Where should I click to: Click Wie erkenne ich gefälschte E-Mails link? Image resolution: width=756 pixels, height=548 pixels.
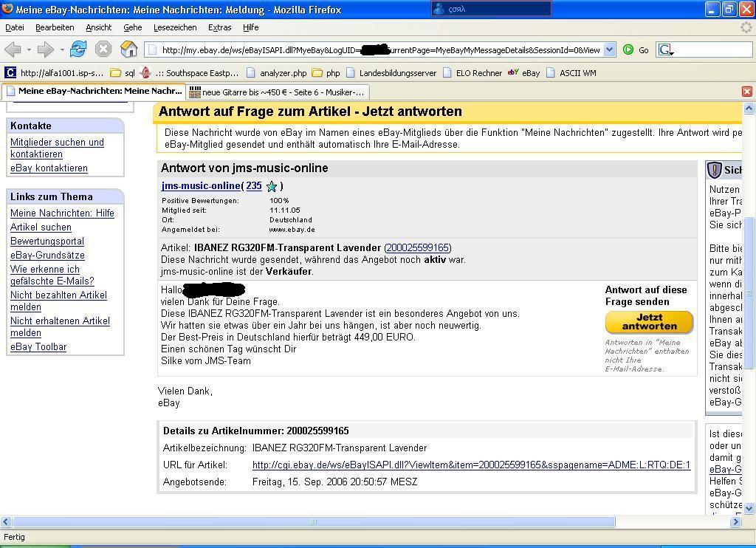pyautogui.click(x=52, y=275)
